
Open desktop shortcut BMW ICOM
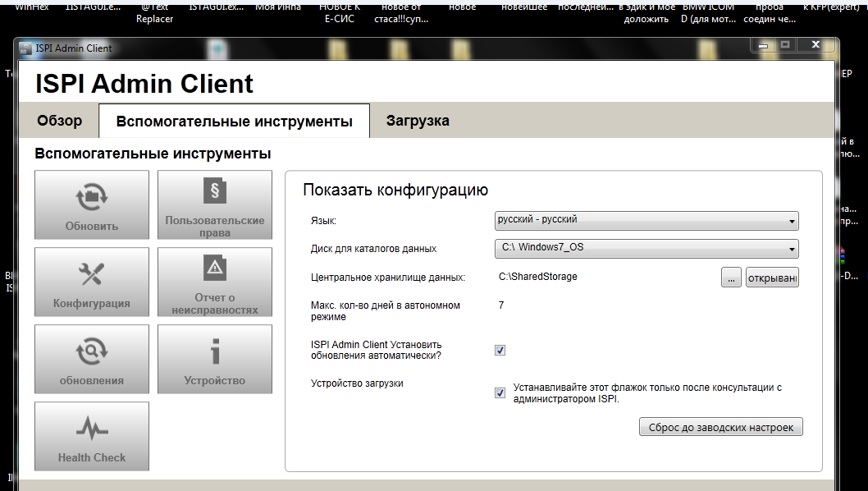coord(709,13)
